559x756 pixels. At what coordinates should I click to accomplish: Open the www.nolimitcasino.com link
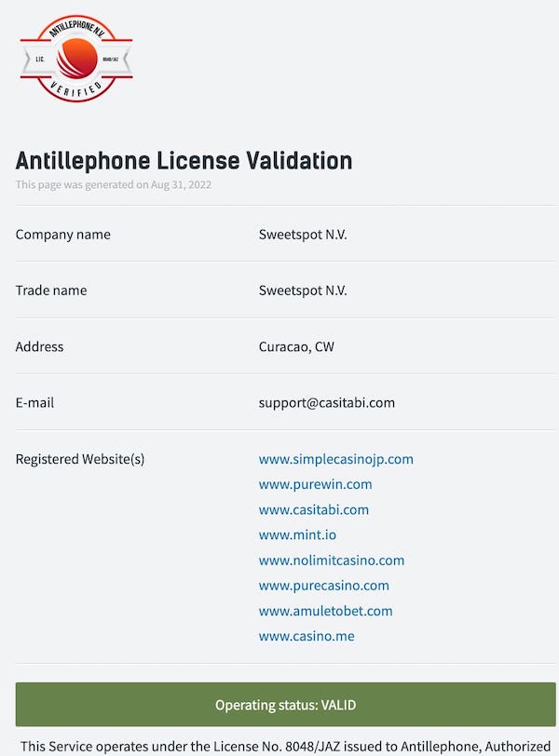(331, 560)
